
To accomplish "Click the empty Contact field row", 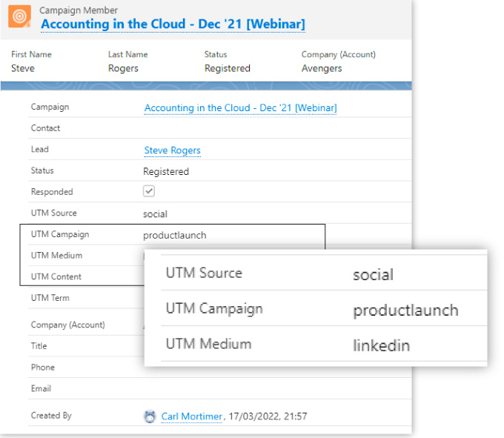I will [222, 128].
